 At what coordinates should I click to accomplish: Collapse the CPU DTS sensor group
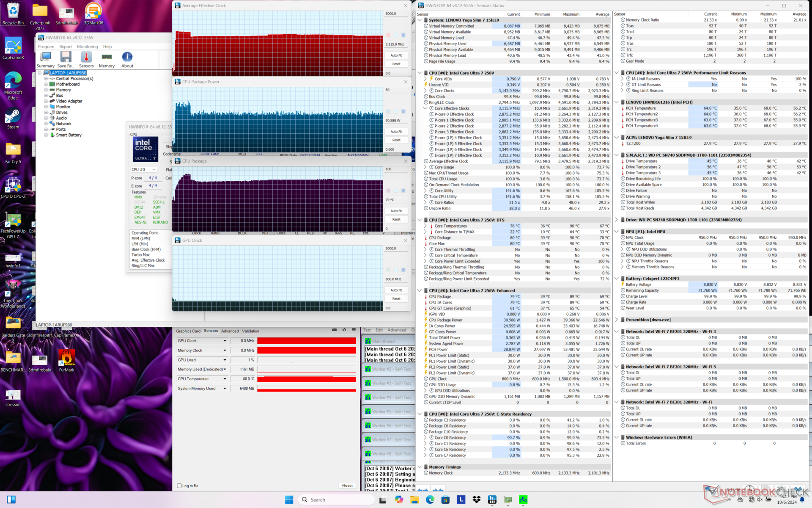[x=420, y=220]
